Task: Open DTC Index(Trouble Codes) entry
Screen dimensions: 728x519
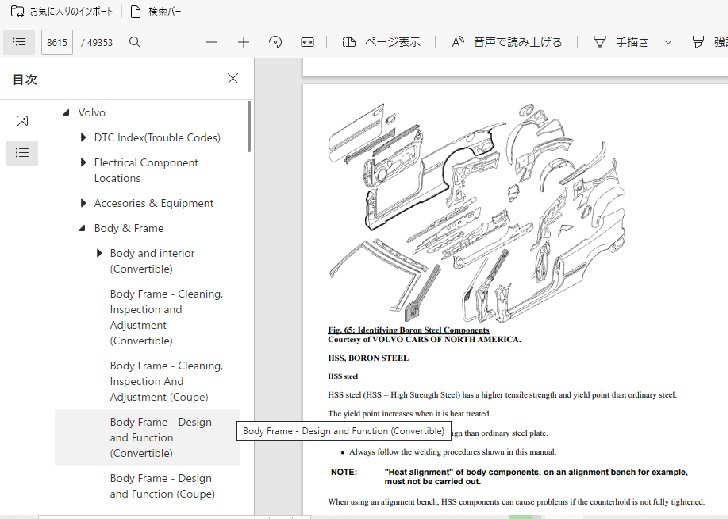Action: (157, 137)
